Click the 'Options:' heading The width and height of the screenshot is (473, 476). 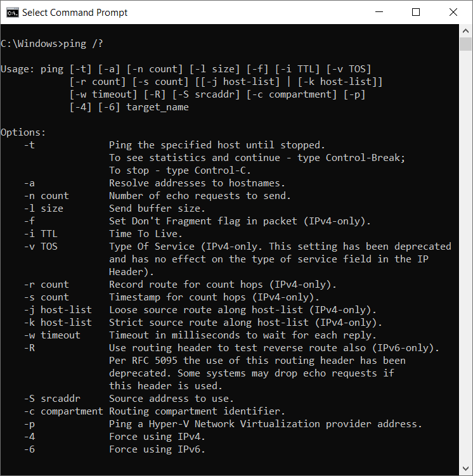23,132
